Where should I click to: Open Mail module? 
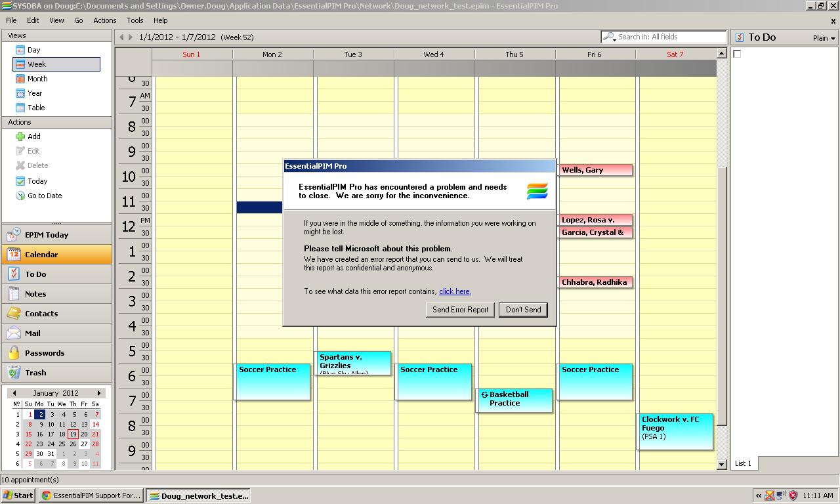point(56,333)
